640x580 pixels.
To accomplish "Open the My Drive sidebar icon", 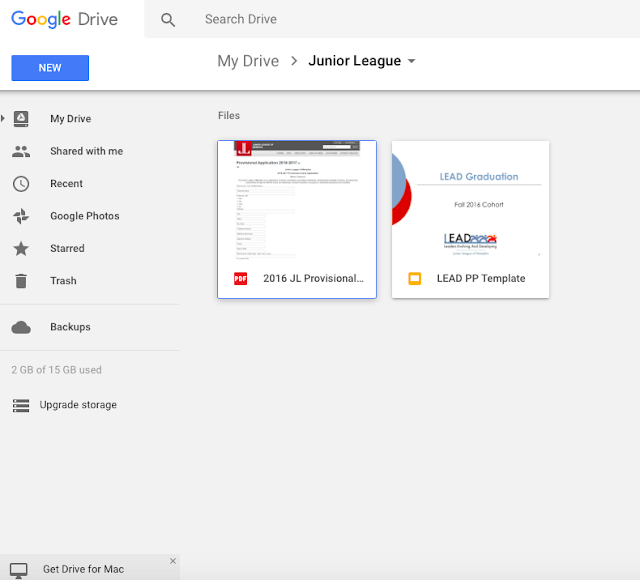I will point(21,119).
